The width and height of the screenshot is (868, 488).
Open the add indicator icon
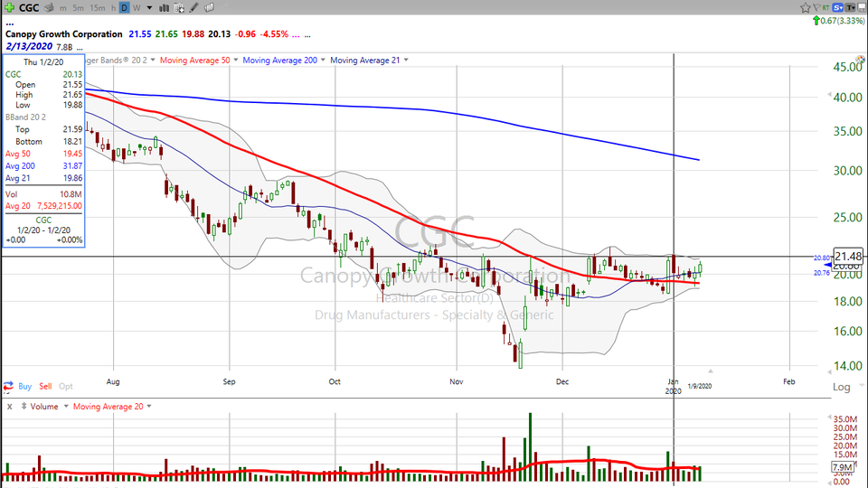179,8
